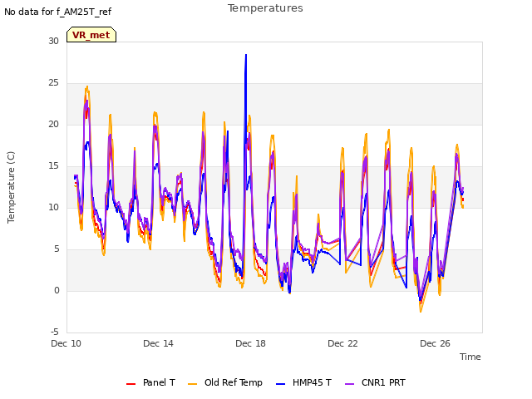Click the orange minimum below zero before Dec 26

421,312
